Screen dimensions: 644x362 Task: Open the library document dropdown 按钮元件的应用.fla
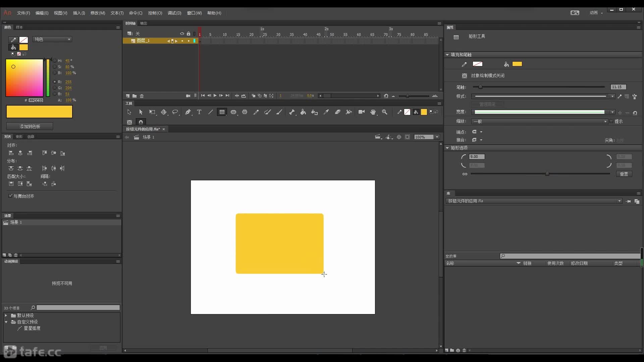534,201
